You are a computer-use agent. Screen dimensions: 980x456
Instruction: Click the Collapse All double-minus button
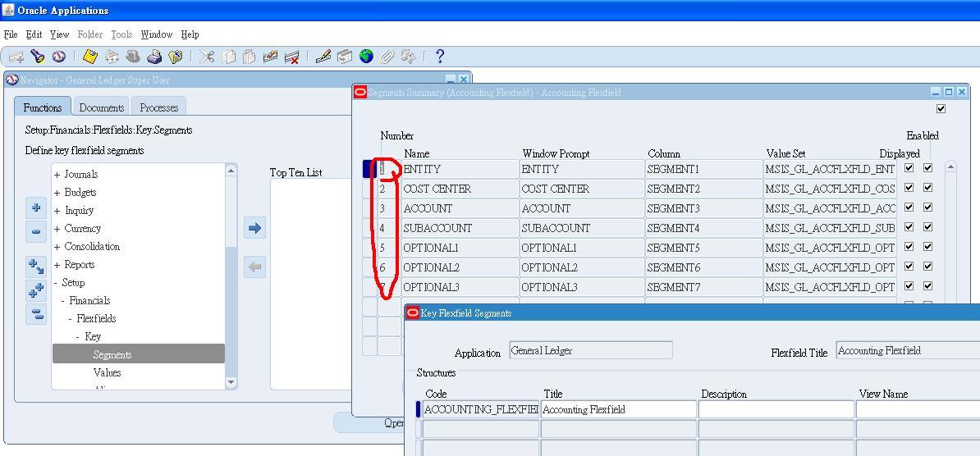click(x=36, y=314)
